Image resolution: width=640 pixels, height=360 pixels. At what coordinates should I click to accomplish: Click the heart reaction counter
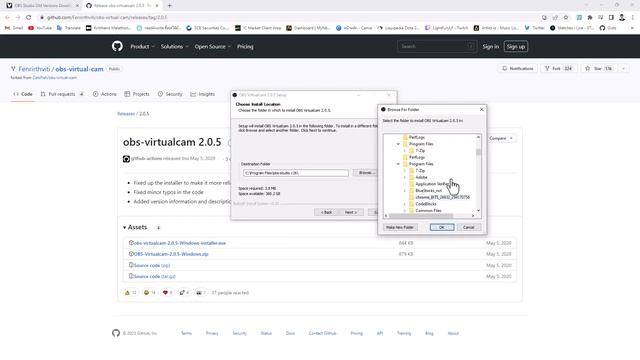[167, 293]
